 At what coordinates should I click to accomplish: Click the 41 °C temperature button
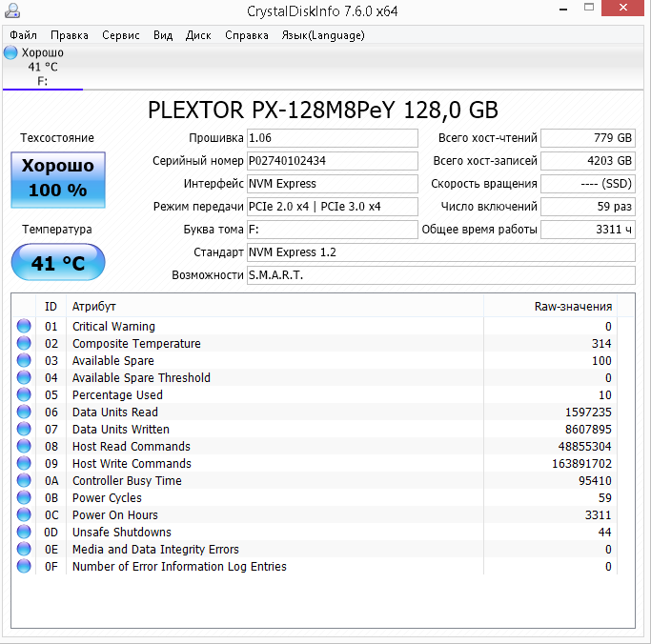tap(58, 262)
